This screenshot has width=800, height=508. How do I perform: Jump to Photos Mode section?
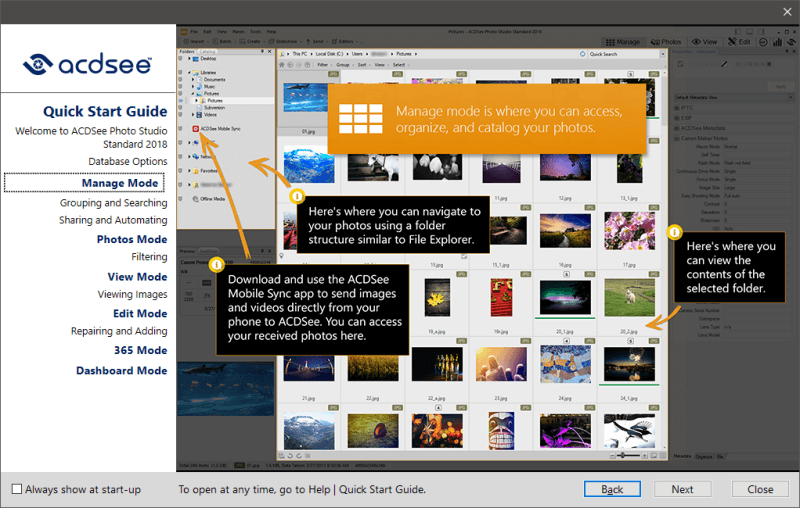tap(132, 239)
